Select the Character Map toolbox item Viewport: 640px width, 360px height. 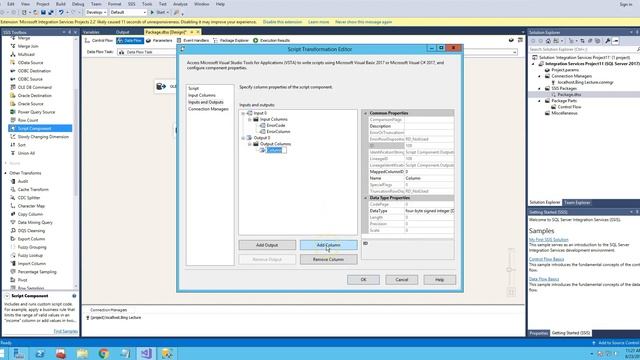(x=31, y=206)
